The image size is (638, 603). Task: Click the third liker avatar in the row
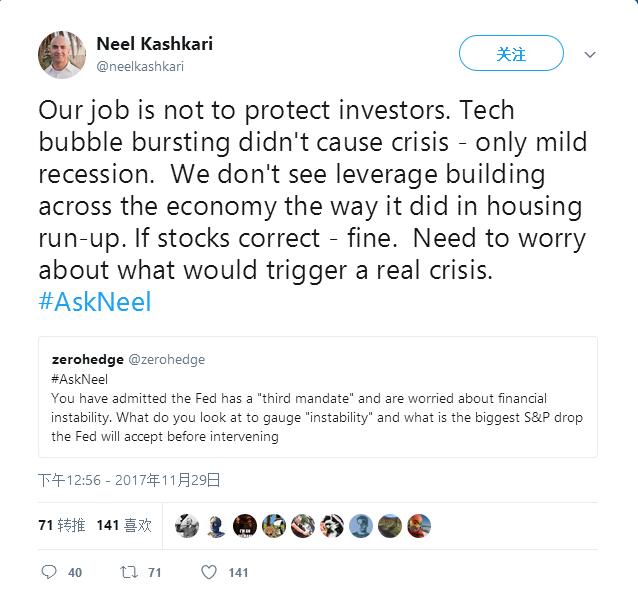click(245, 525)
